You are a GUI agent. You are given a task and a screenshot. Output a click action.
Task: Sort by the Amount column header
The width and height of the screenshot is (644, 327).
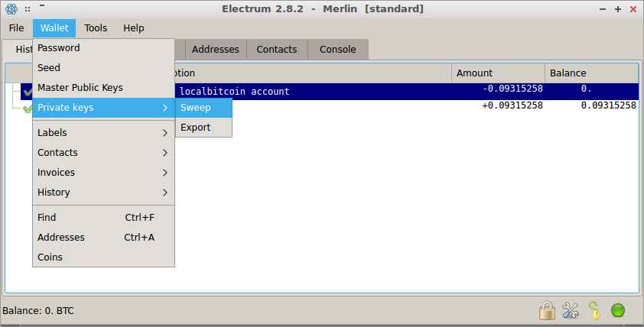click(498, 73)
